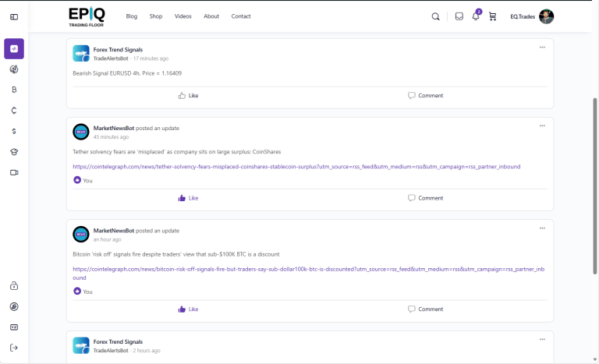
Task: Select the Bitcoin icon in sidebar
Action: click(x=14, y=90)
